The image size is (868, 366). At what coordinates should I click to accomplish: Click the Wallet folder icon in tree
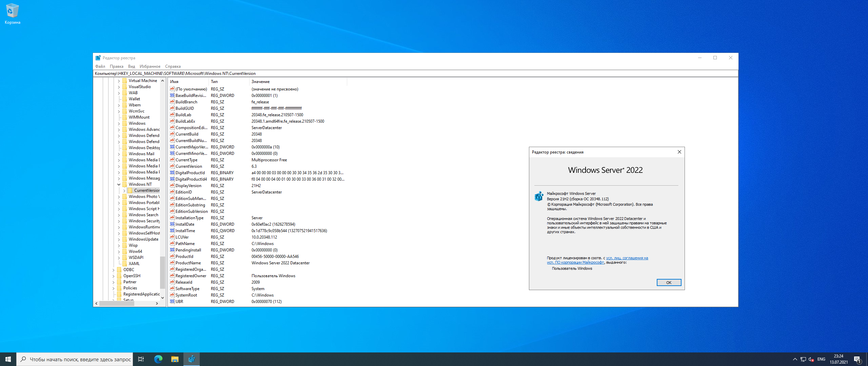click(124, 99)
